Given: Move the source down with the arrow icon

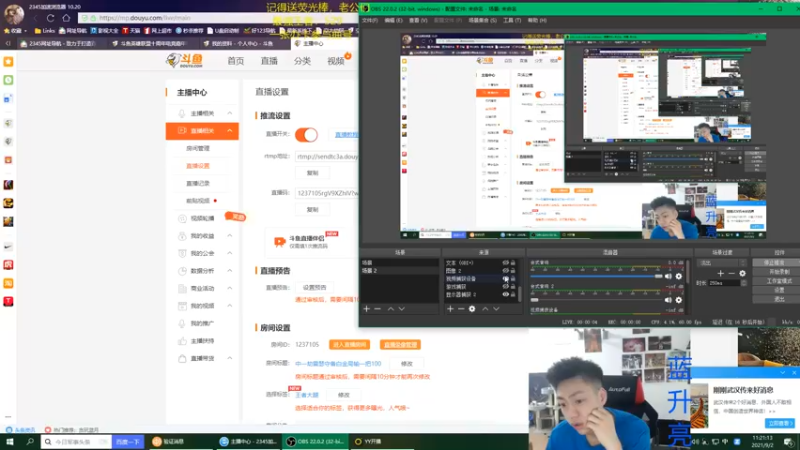Looking at the screenshot, I should click(x=496, y=309).
